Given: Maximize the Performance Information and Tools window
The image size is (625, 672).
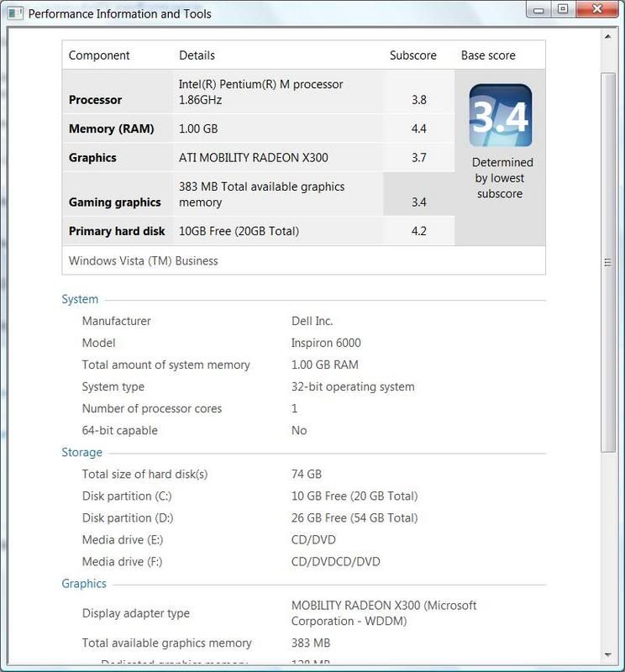Looking at the screenshot, I should click(x=562, y=9).
